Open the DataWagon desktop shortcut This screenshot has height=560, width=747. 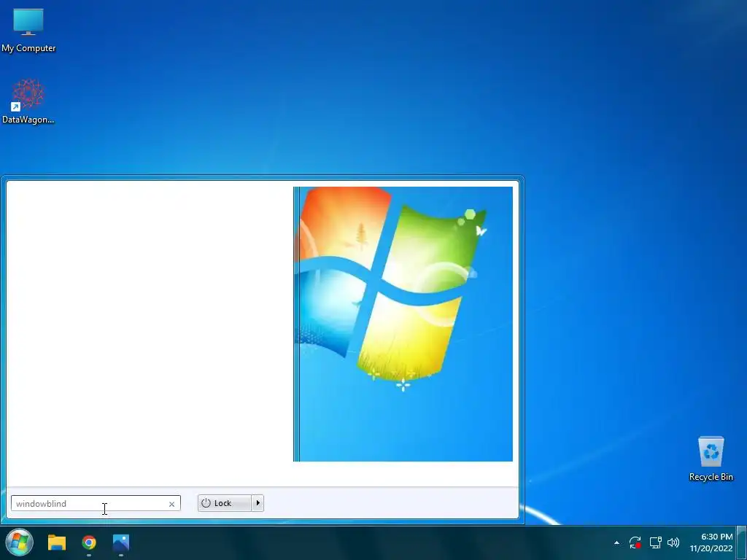pyautogui.click(x=28, y=101)
